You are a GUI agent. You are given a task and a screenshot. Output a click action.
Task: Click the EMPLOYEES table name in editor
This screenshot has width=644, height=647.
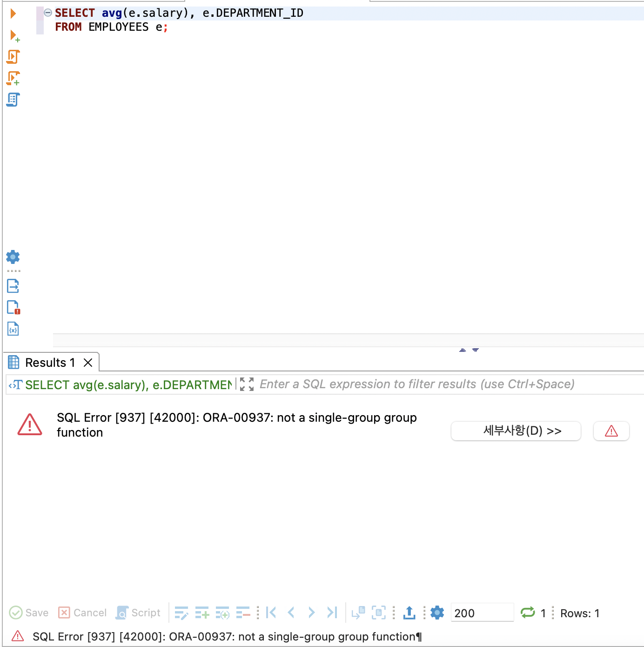[119, 27]
